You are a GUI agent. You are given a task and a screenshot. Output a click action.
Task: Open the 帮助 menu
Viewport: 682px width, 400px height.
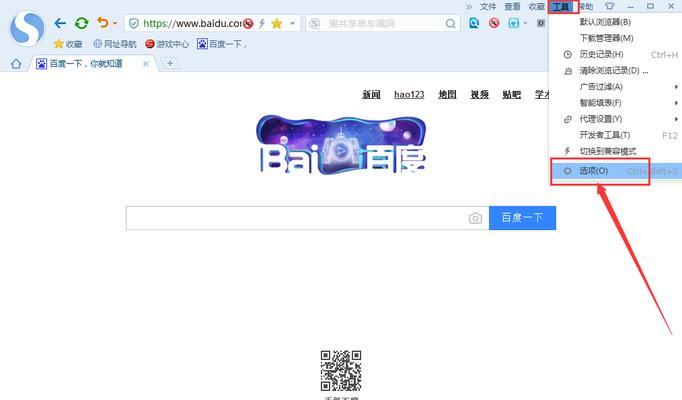point(586,7)
